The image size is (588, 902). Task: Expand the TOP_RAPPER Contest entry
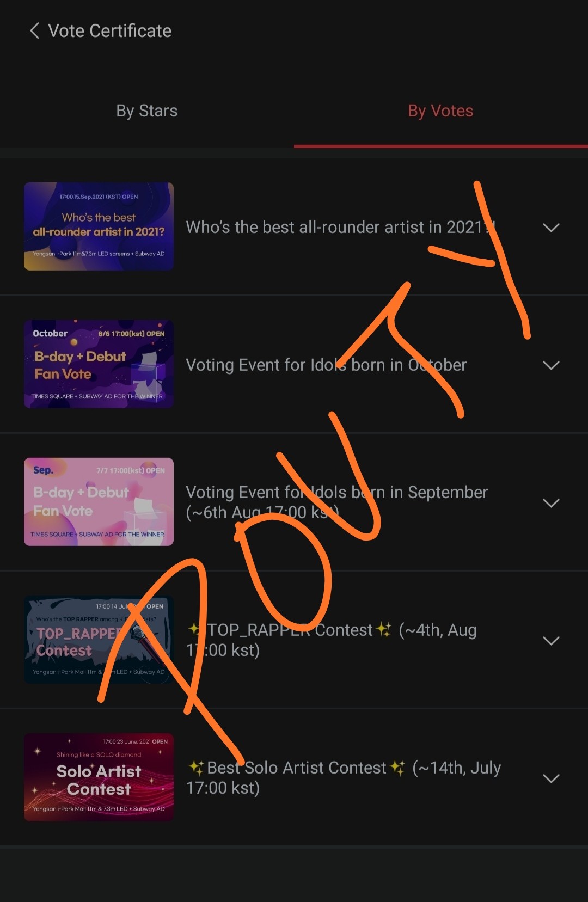(x=551, y=641)
